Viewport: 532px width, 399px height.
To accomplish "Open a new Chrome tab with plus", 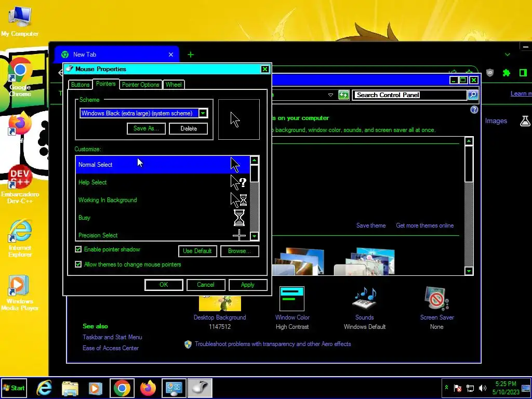I will (191, 55).
